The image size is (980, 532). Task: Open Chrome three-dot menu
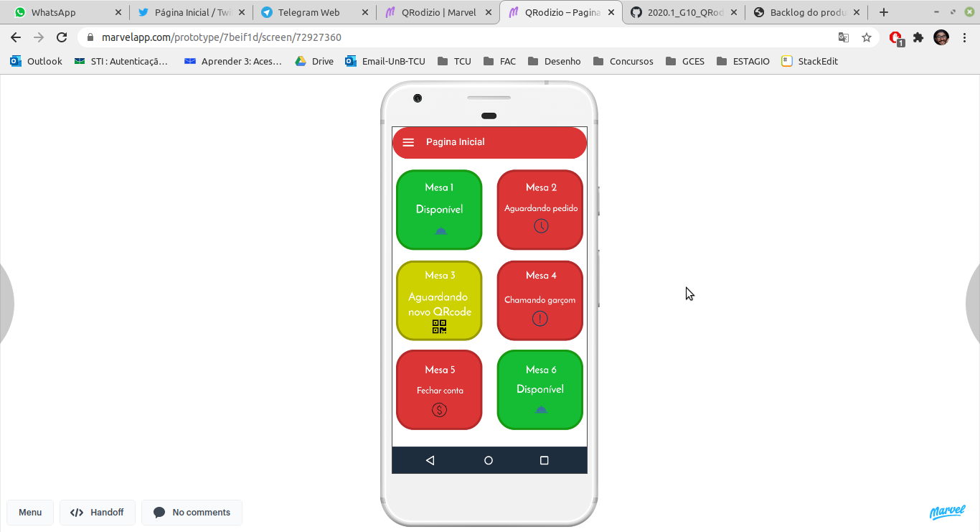964,37
